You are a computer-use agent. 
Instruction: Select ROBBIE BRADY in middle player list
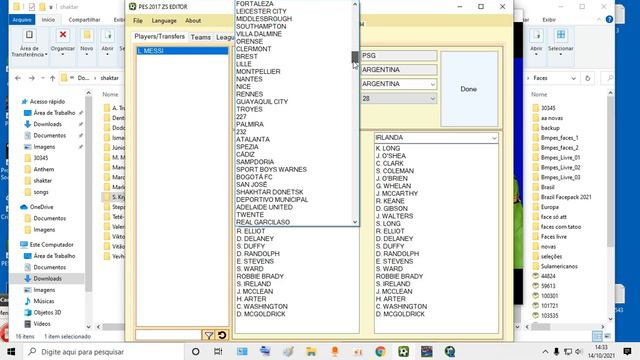pos(260,276)
